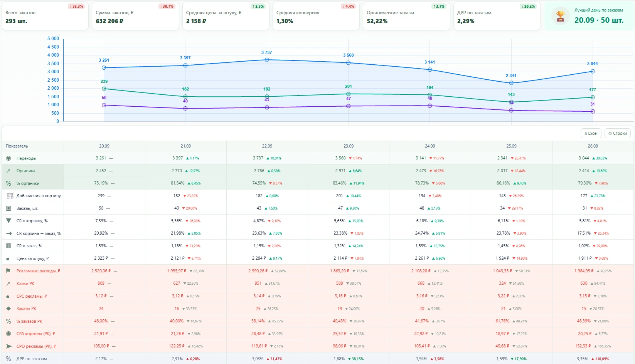Click the CPA корзины (РК) icon
This screenshot has height=364, width=635.
click(x=8, y=334)
